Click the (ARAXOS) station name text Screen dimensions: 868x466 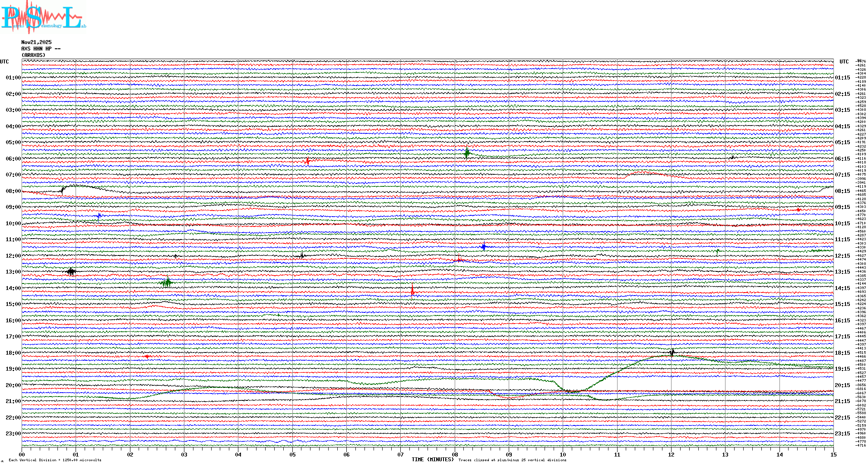pos(33,55)
